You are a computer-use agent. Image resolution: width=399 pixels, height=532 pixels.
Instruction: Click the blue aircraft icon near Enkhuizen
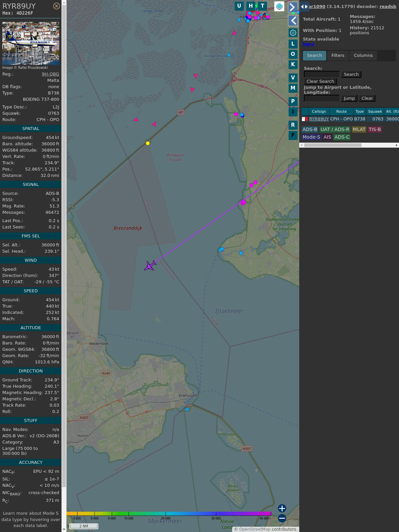188,409
